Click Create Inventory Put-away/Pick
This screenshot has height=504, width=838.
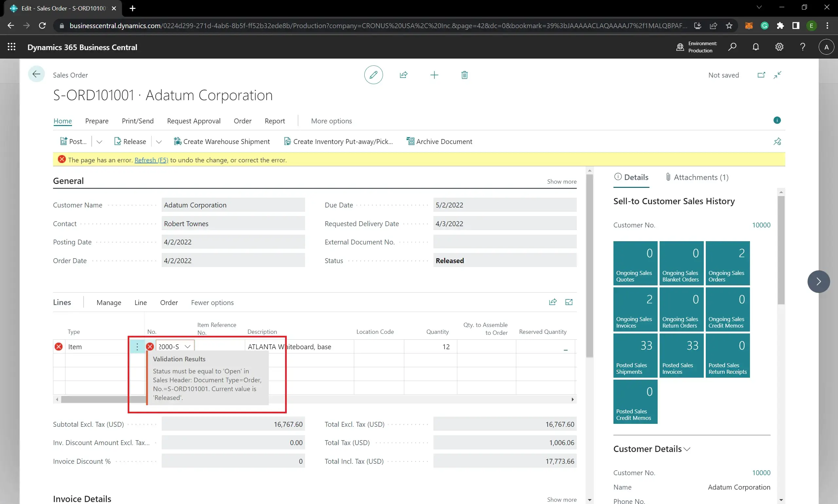click(338, 142)
